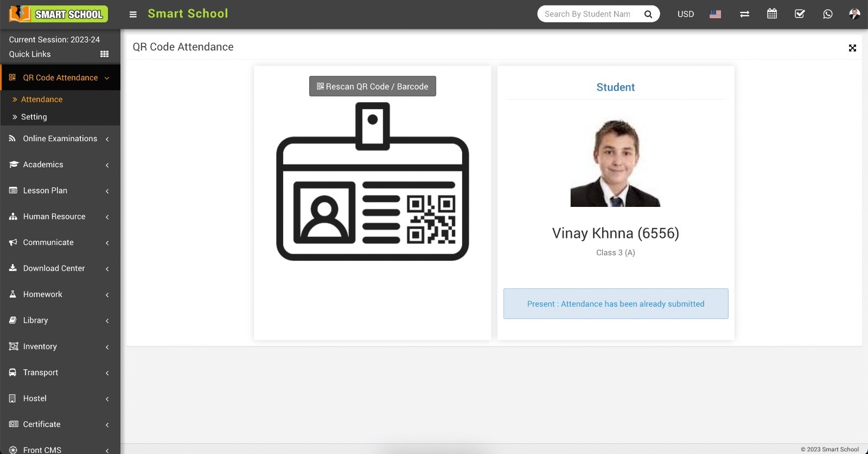Click the Search By Student Name field

point(588,14)
